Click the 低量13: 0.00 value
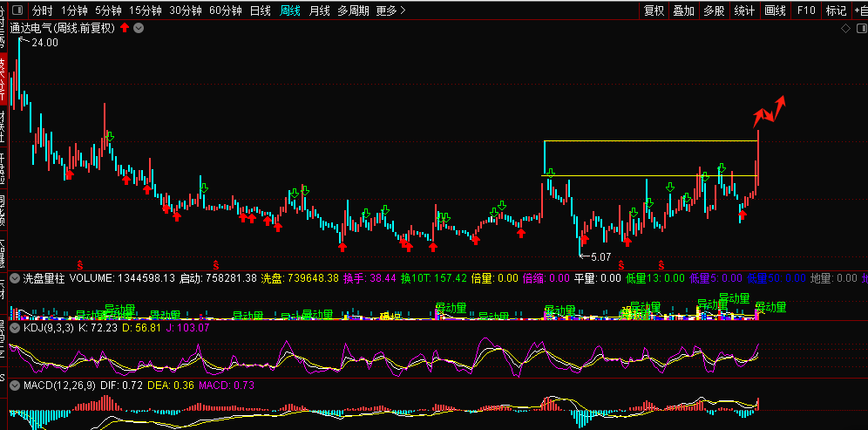 [x=655, y=278]
